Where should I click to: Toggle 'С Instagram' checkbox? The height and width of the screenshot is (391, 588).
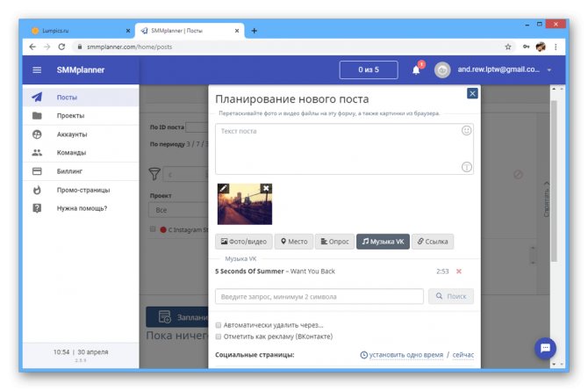tap(153, 228)
